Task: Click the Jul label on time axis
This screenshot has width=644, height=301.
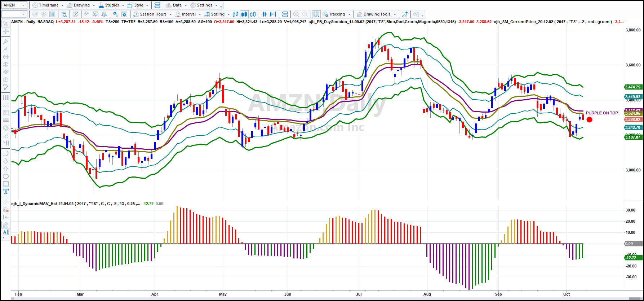Action: [359, 294]
